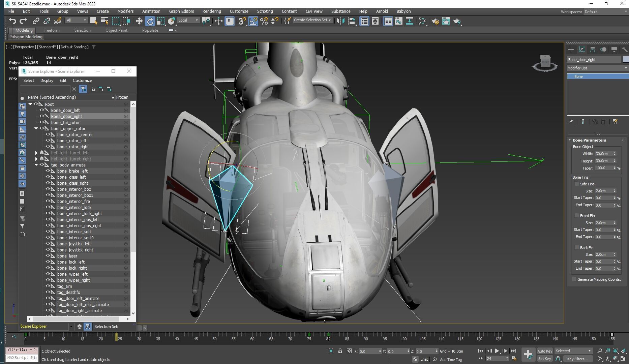
Task: Click time slider marker at frame 24
Action: coord(117,337)
